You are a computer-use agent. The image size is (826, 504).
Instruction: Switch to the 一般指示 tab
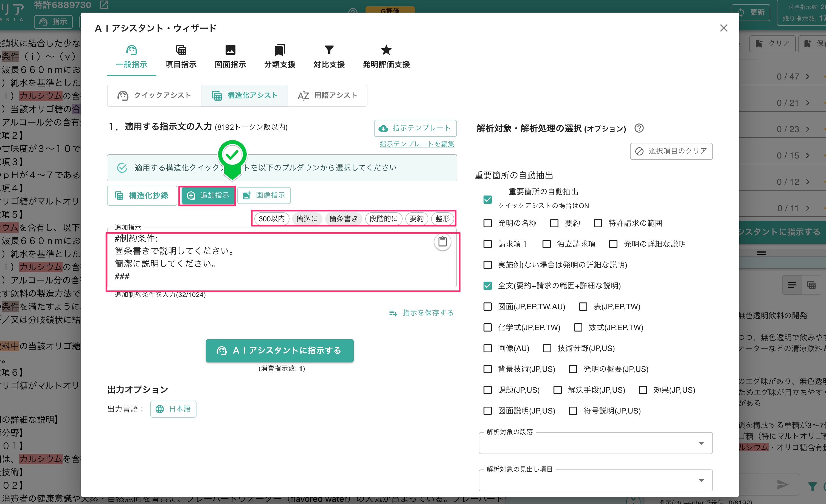pyautogui.click(x=131, y=57)
